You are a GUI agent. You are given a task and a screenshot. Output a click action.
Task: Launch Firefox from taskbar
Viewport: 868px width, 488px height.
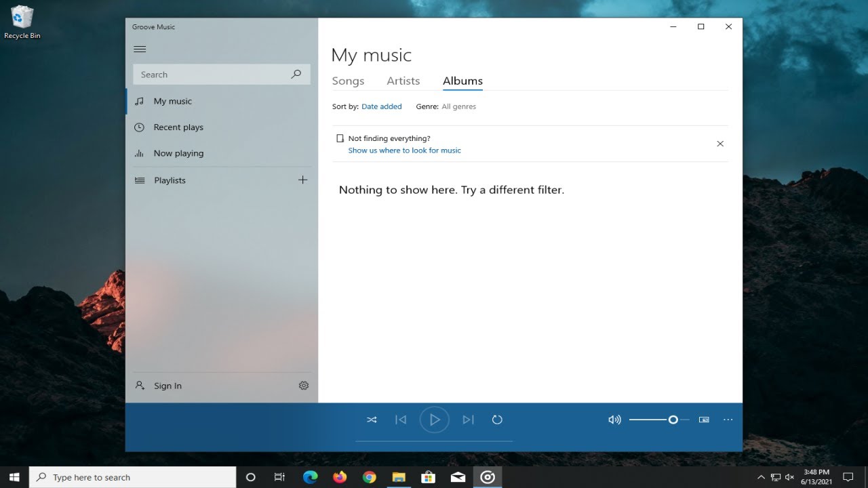pos(340,477)
